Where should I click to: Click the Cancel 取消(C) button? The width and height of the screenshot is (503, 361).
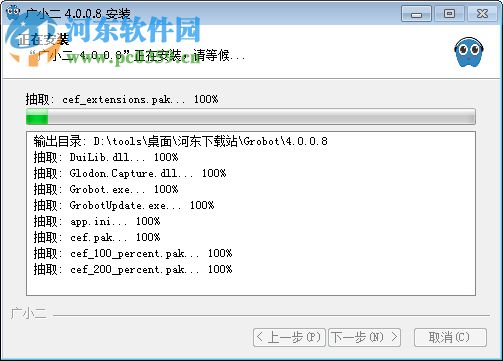(x=450, y=337)
